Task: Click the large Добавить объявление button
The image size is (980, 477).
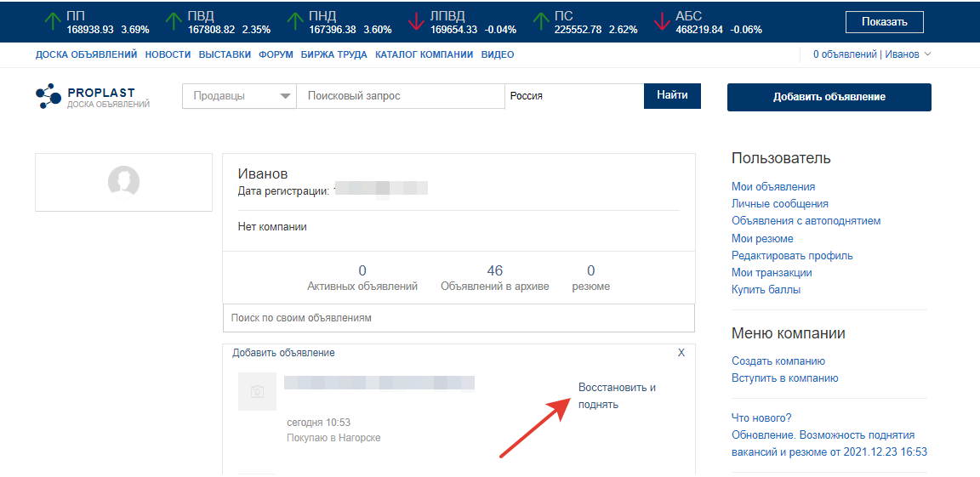Action: coord(829,98)
